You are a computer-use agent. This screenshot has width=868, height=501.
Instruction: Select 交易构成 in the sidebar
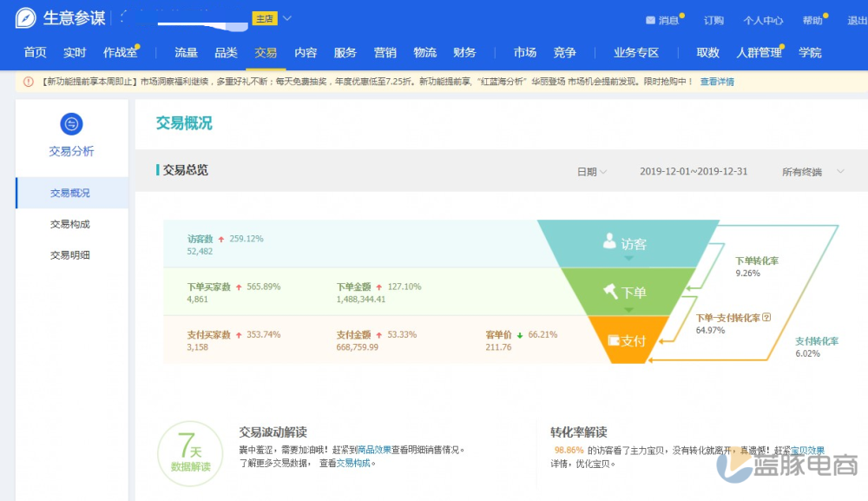(x=70, y=224)
